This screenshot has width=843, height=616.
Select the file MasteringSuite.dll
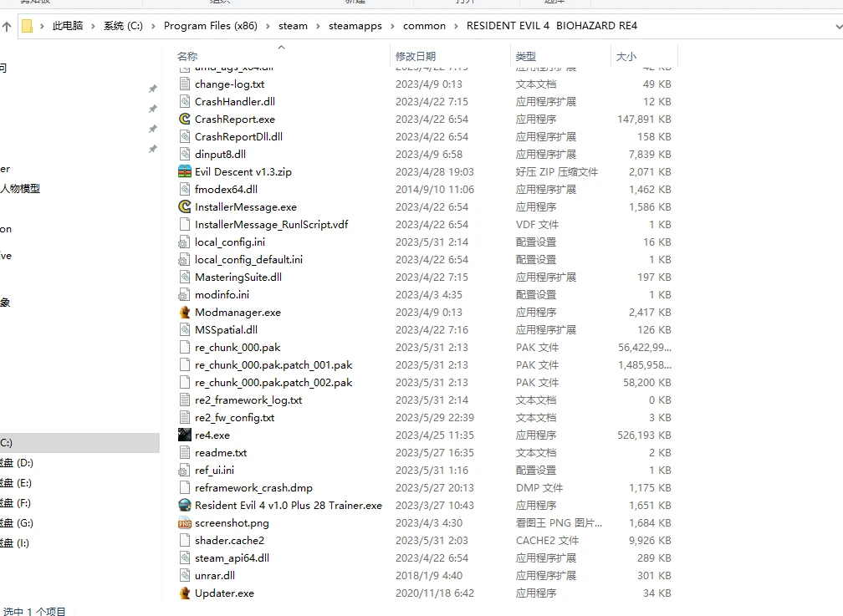(x=238, y=277)
